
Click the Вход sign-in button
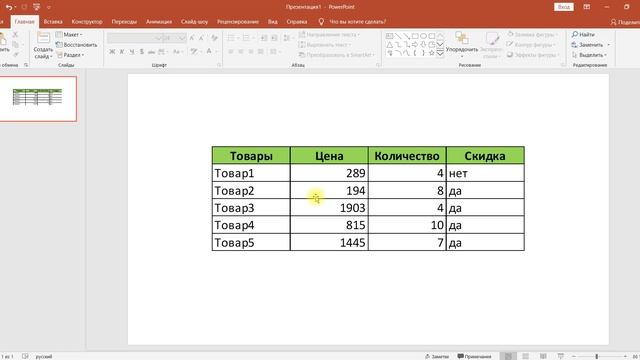pyautogui.click(x=564, y=7)
